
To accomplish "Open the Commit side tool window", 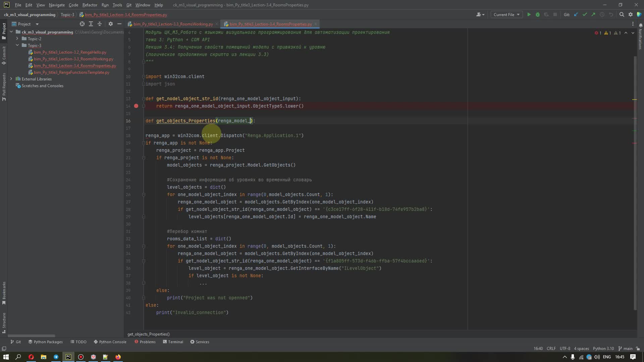I will pyautogui.click(x=4, y=56).
